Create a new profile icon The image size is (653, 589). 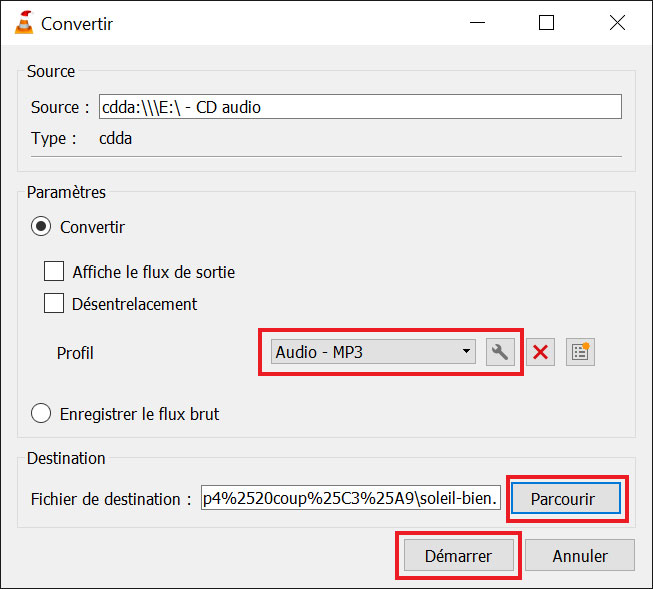[x=580, y=352]
